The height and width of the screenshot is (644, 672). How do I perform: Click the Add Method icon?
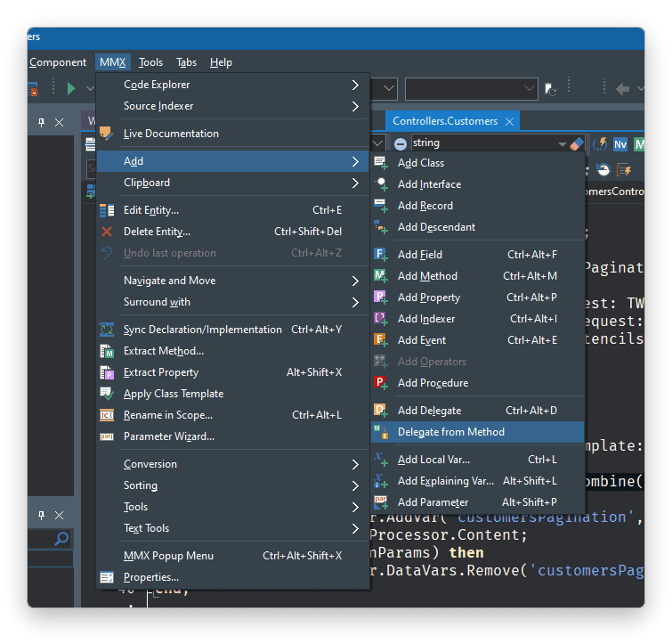pos(381,276)
